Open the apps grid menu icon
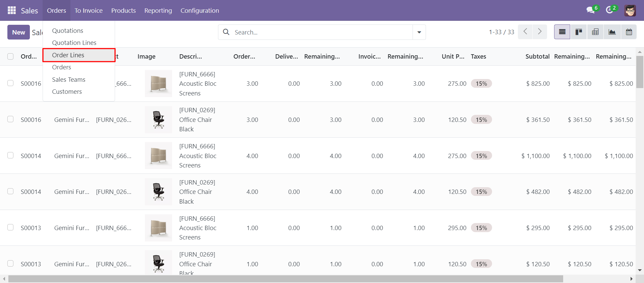 coord(12,10)
